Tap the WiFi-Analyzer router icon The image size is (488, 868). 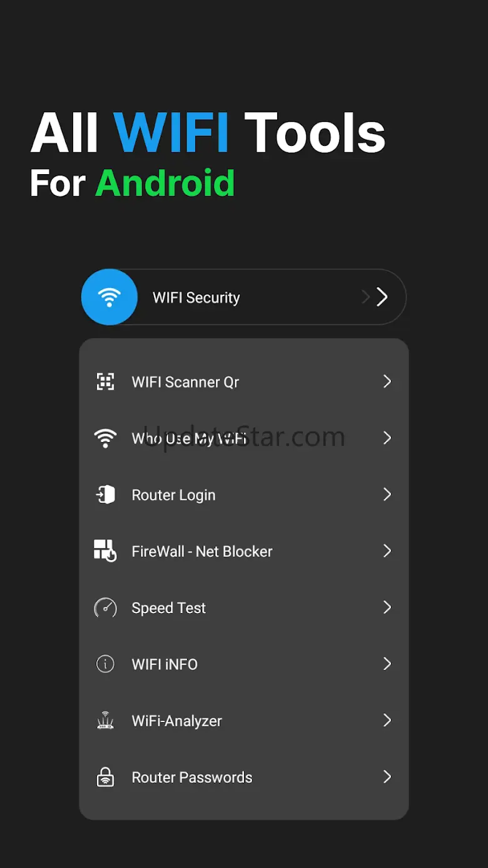click(105, 721)
